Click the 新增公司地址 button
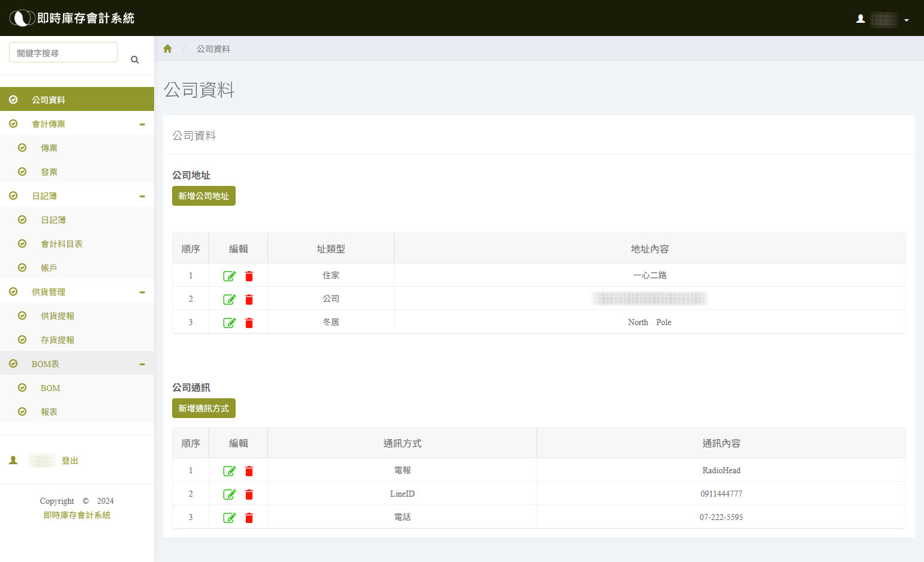The width and height of the screenshot is (924, 562). coord(204,196)
